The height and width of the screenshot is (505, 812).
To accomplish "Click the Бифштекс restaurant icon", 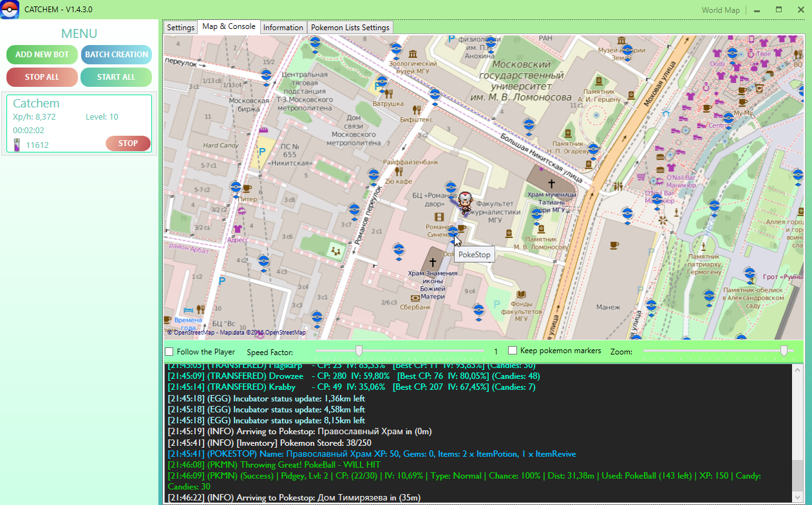I will pos(417,109).
